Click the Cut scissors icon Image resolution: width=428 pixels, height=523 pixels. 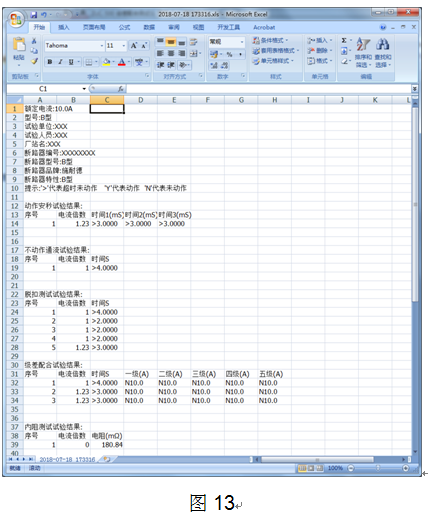[34, 41]
